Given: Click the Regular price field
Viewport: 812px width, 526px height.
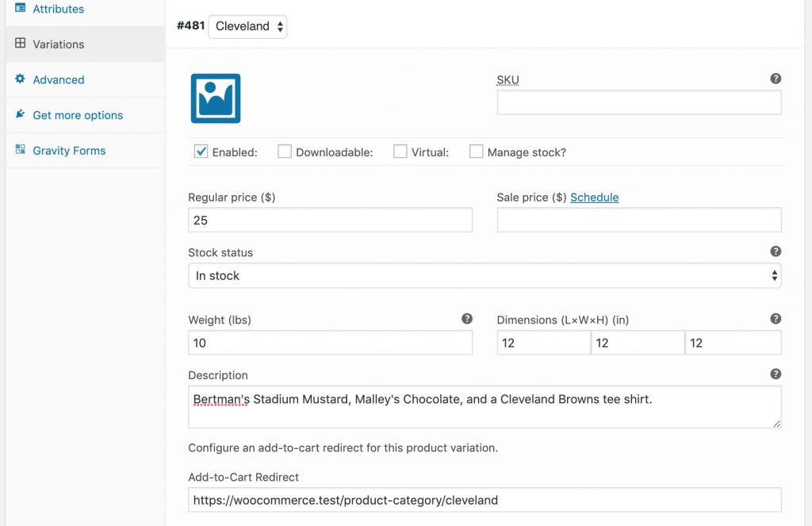Looking at the screenshot, I should 331,221.
